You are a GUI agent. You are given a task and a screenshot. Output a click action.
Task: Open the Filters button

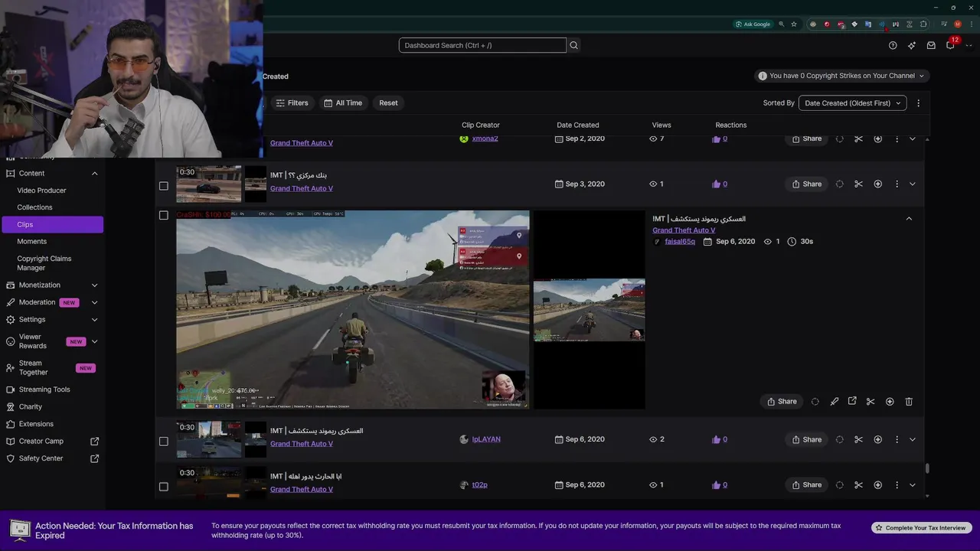click(x=292, y=103)
